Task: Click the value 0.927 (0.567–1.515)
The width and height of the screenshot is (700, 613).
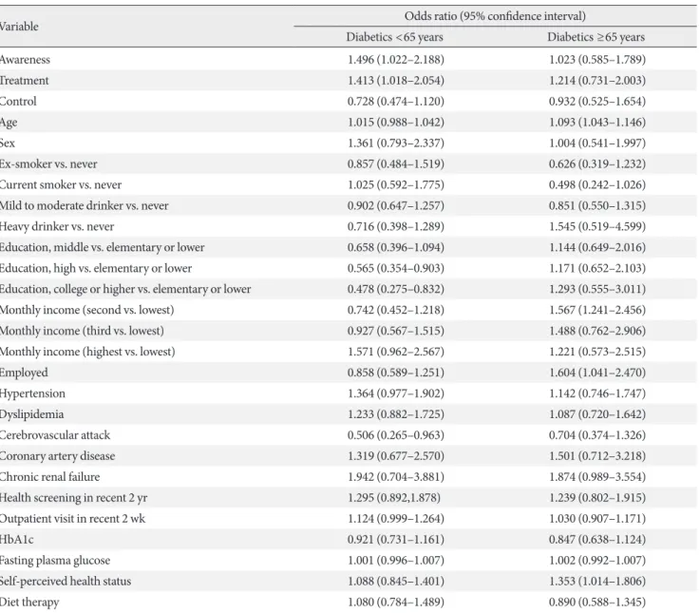Action: [x=396, y=331]
